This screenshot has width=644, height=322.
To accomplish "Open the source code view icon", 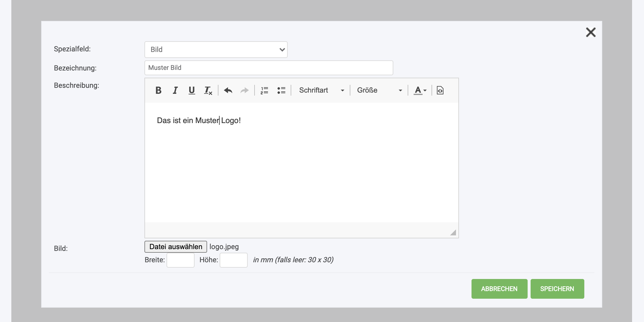I will (x=440, y=90).
